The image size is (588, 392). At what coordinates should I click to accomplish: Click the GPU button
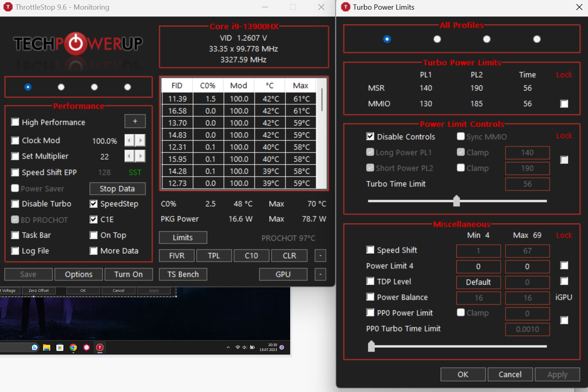click(283, 274)
